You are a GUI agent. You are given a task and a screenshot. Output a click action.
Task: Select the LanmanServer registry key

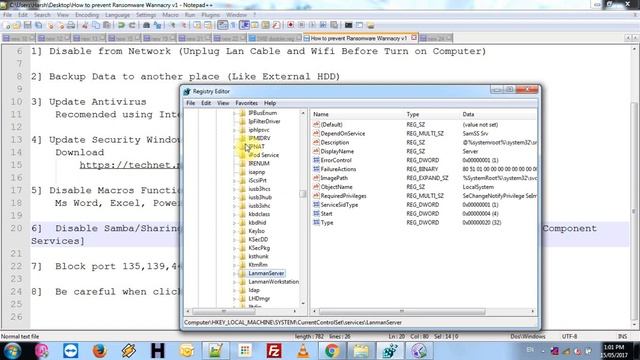click(266, 273)
